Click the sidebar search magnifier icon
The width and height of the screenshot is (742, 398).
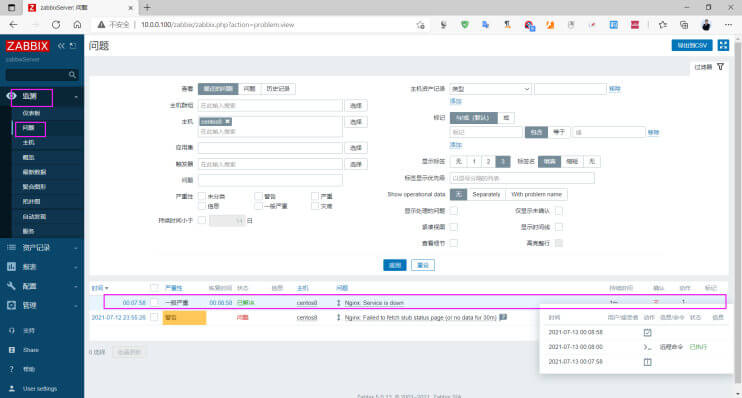[x=72, y=75]
